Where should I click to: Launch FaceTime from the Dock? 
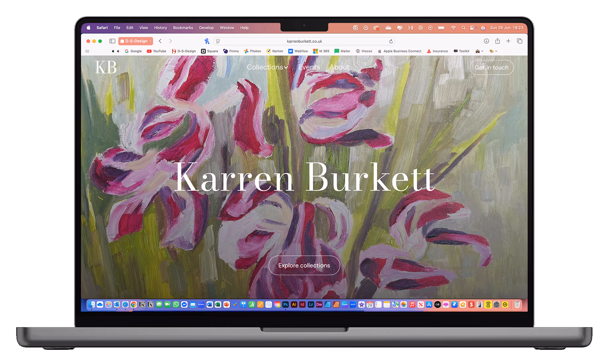coord(167,304)
